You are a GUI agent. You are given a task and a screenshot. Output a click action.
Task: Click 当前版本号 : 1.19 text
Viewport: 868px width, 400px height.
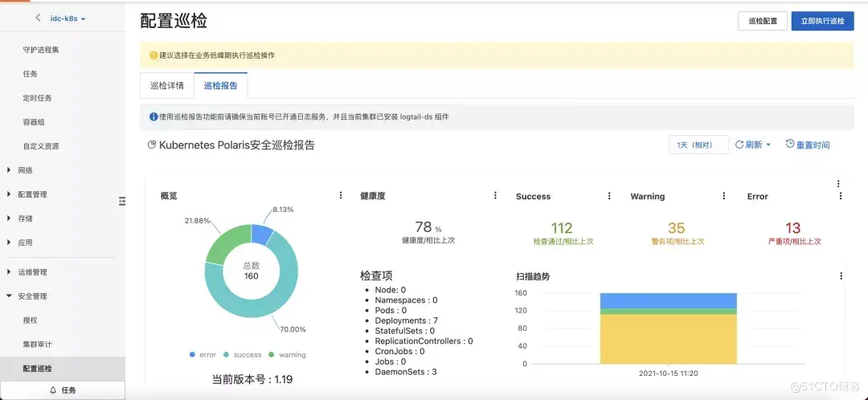pyautogui.click(x=252, y=380)
